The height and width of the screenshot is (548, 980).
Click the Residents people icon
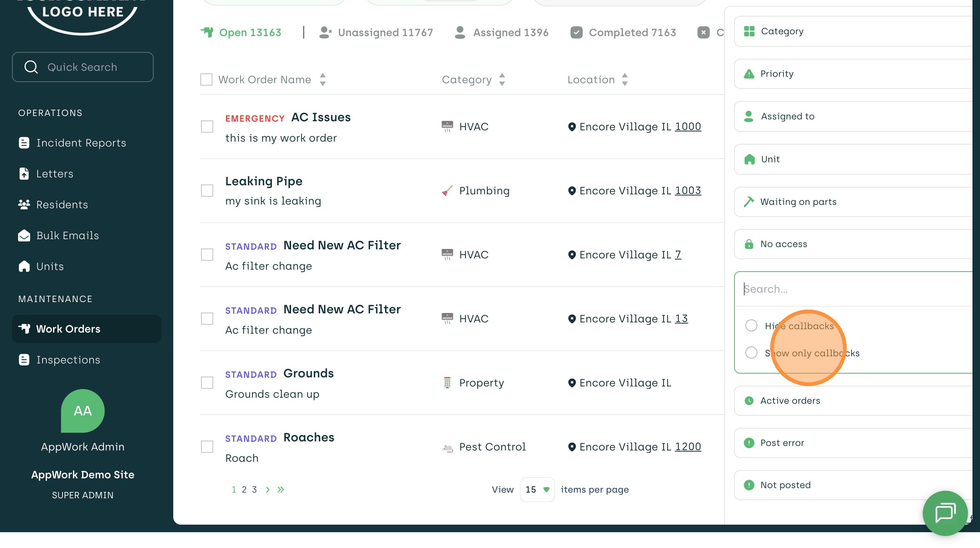pos(24,205)
